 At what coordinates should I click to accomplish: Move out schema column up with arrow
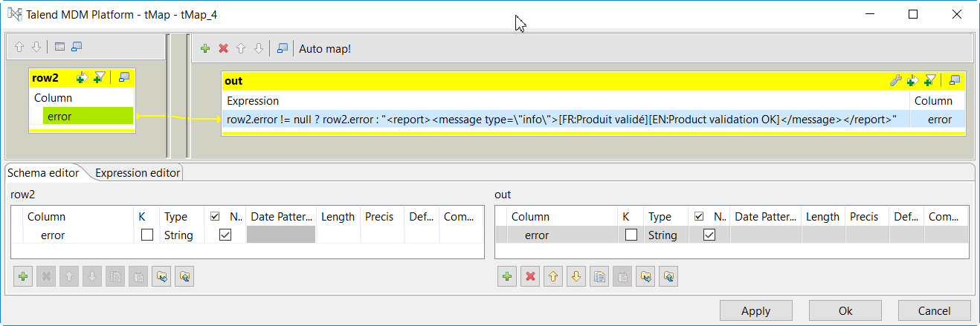point(552,276)
